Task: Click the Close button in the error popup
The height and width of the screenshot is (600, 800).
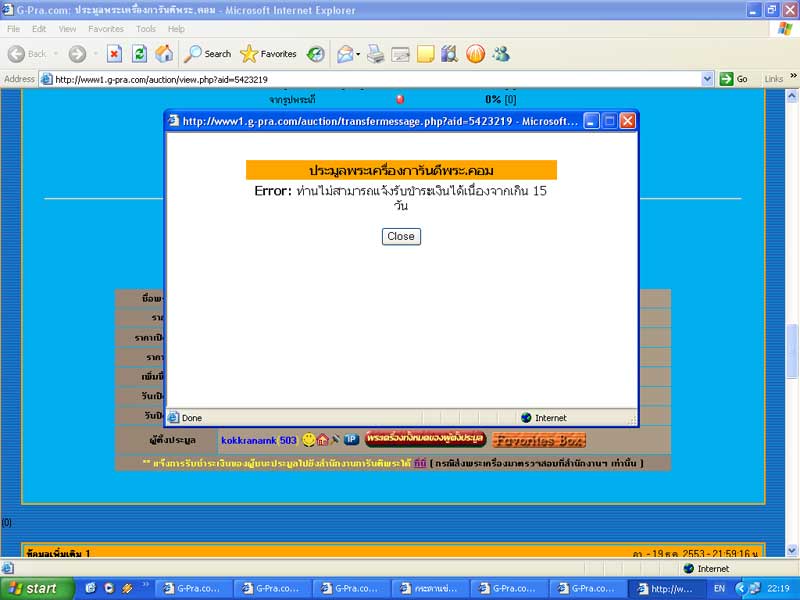Action: point(401,237)
